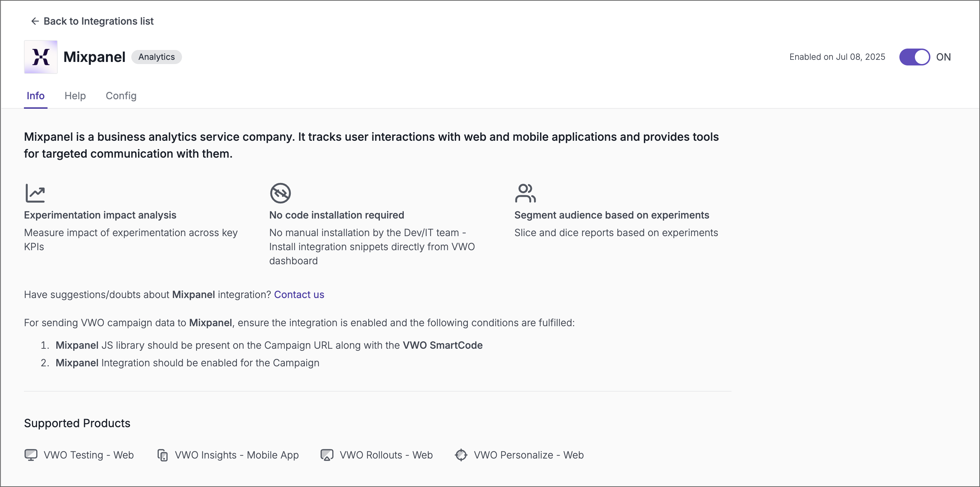
Task: Click the Mixpanel title heading
Action: [94, 57]
